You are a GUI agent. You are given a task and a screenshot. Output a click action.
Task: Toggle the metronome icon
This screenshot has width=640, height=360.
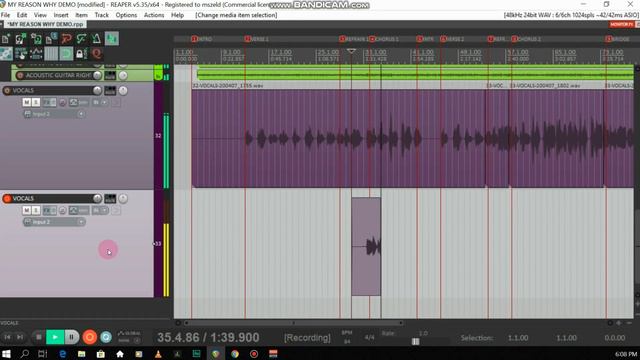(x=96, y=39)
